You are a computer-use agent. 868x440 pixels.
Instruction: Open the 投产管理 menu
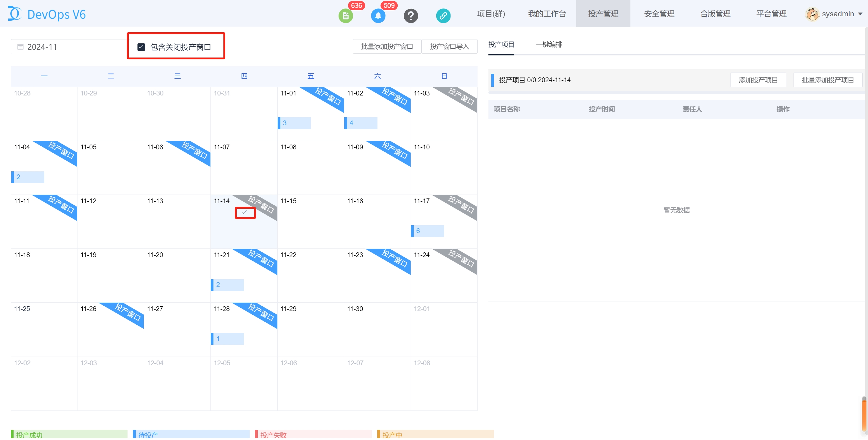pyautogui.click(x=603, y=14)
